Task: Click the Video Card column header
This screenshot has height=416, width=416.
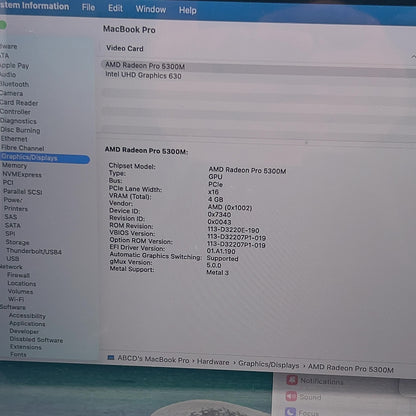Action: click(125, 48)
